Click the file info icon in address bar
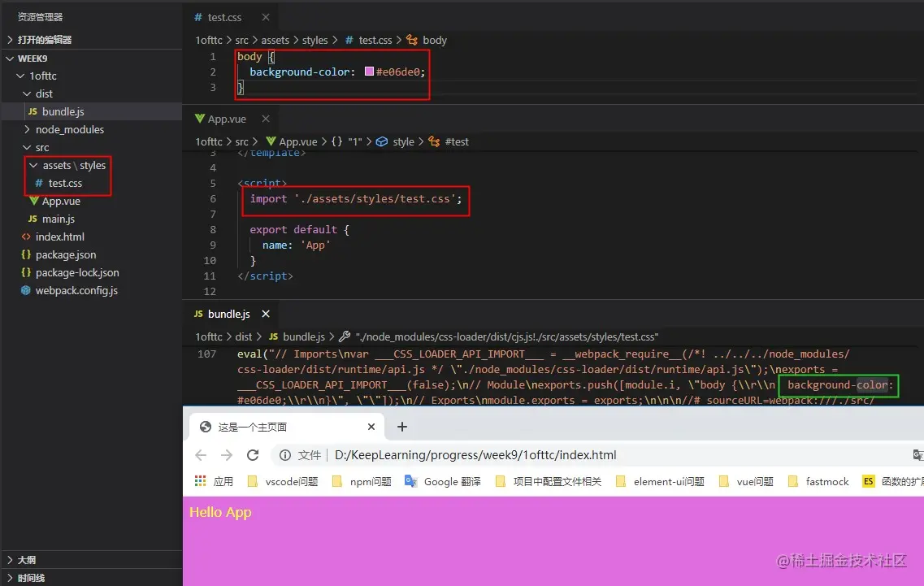Screen dimensions: 924x586 (x=285, y=455)
